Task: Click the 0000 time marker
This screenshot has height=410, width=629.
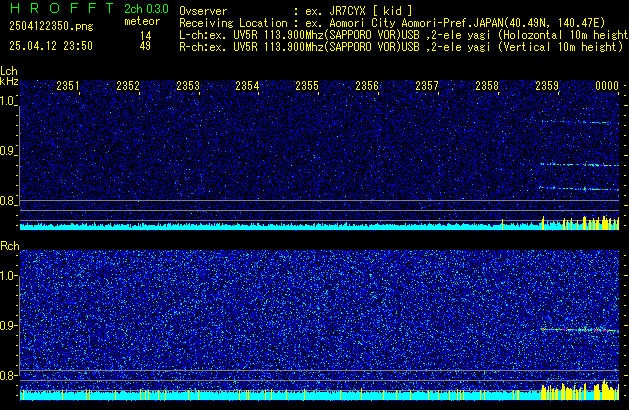Action: (607, 86)
